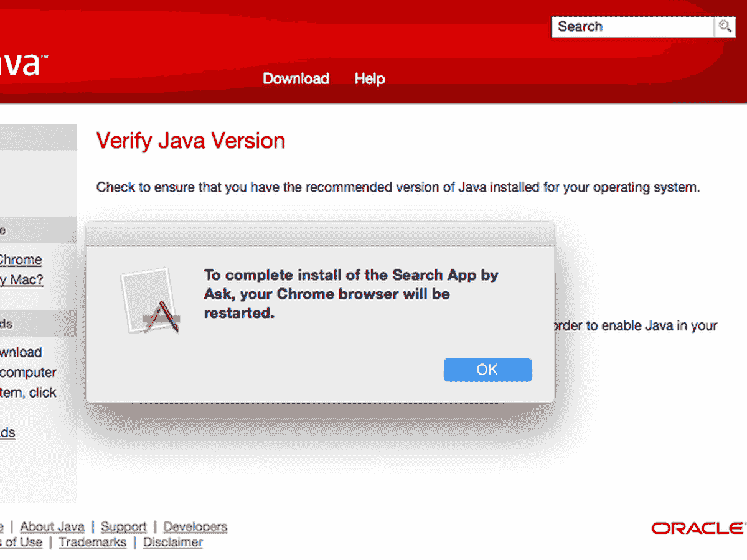The width and height of the screenshot is (747, 560).
Task: Open the Trademarks footer link
Action: (93, 542)
